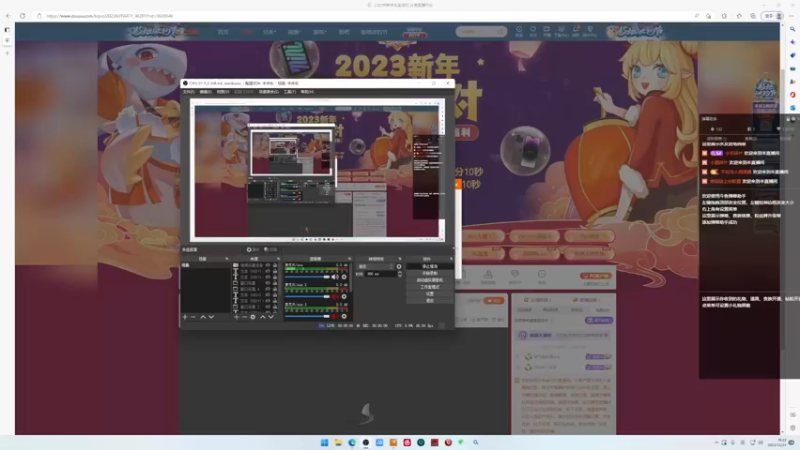Image resolution: width=800 pixels, height=450 pixels.
Task: Click the 滤镜 button above the Sources panel
Action: [x=270, y=249]
